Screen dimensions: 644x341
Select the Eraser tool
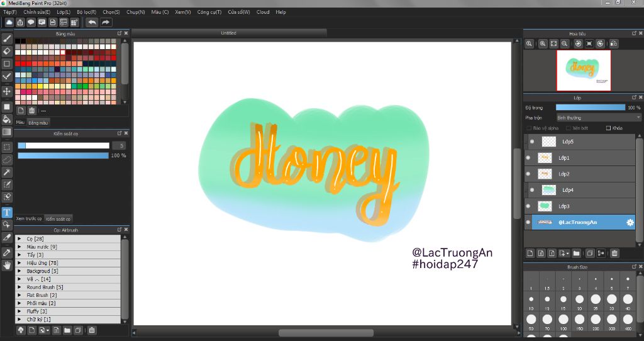click(x=6, y=51)
